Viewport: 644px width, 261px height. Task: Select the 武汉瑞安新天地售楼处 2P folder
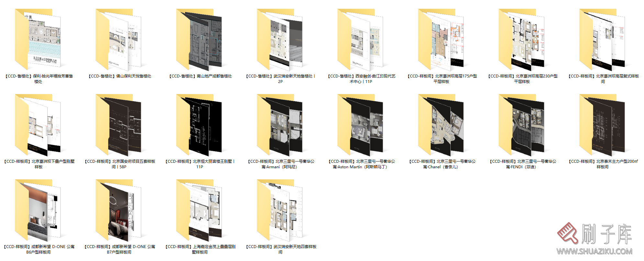point(280,40)
